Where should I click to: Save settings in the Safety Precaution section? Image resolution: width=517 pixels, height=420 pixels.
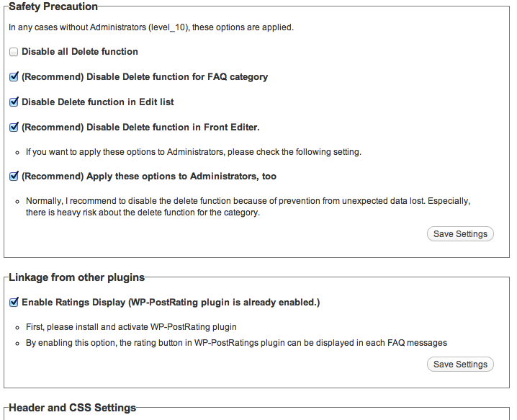point(460,234)
